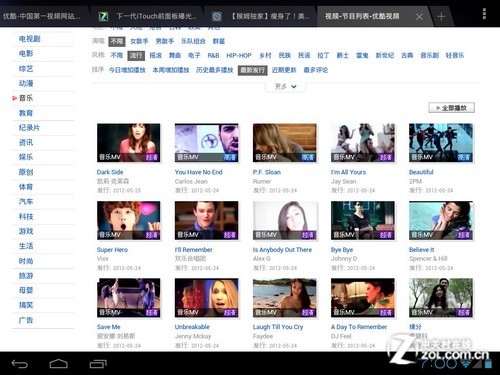
Task: Open the Bye Bye video thumbnail
Action: point(363,220)
